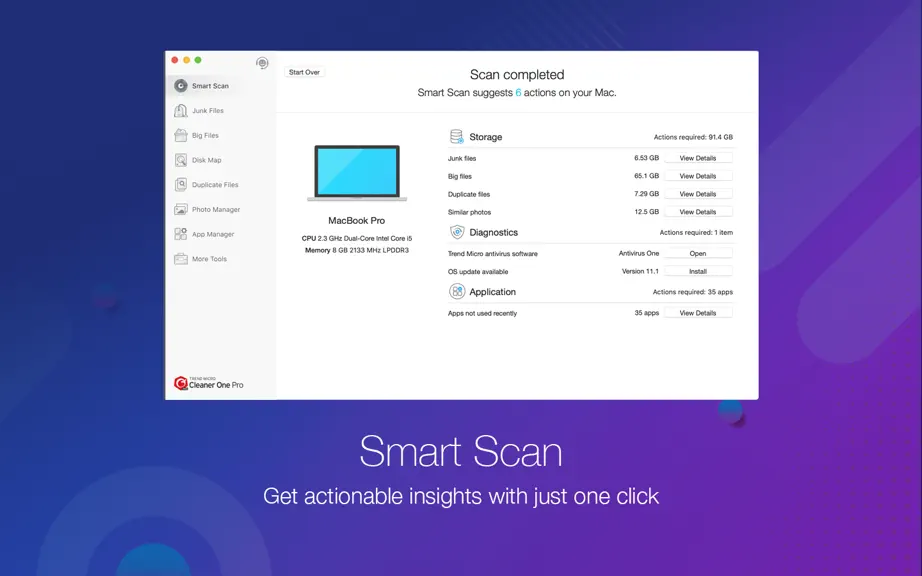Click the Junk Files sidebar icon
This screenshot has height=576, width=922.
[x=181, y=110]
